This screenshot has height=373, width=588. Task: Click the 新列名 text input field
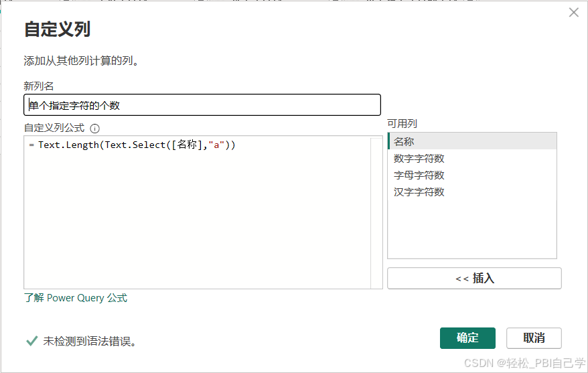[x=202, y=105]
